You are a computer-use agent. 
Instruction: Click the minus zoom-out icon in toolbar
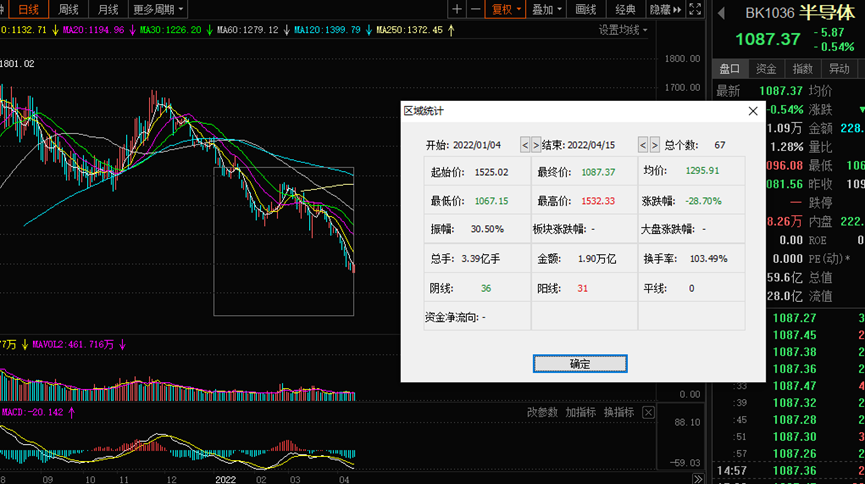point(477,9)
